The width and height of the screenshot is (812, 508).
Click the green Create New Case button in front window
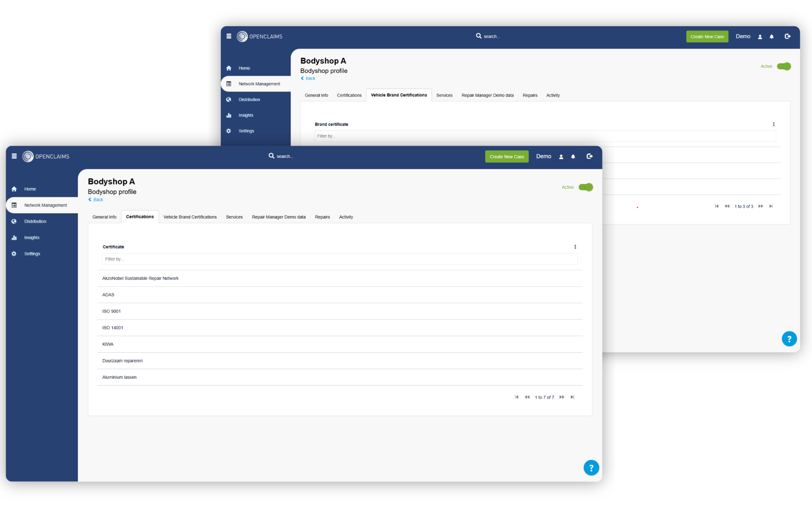tap(507, 157)
